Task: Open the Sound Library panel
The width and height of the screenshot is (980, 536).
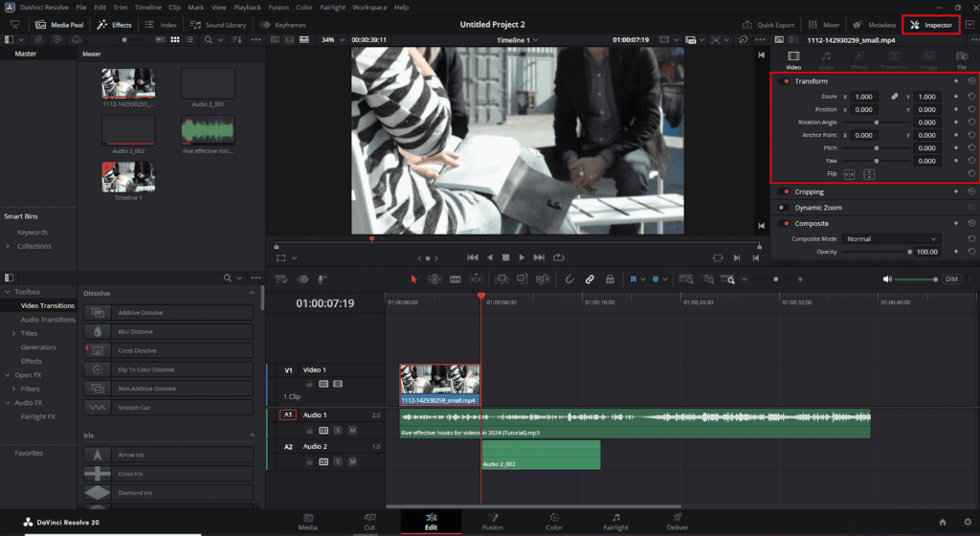Action: 218,25
